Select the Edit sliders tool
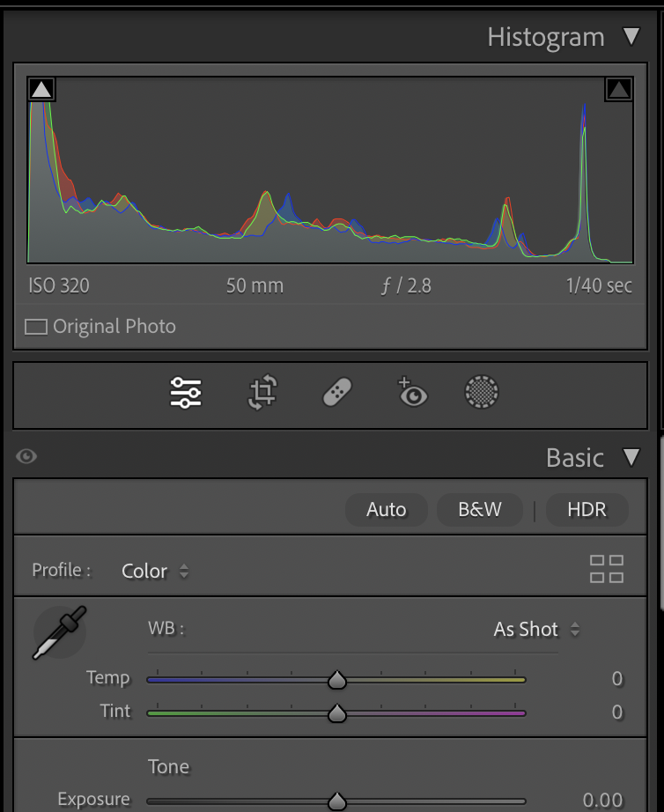The image size is (664, 812). coord(185,393)
